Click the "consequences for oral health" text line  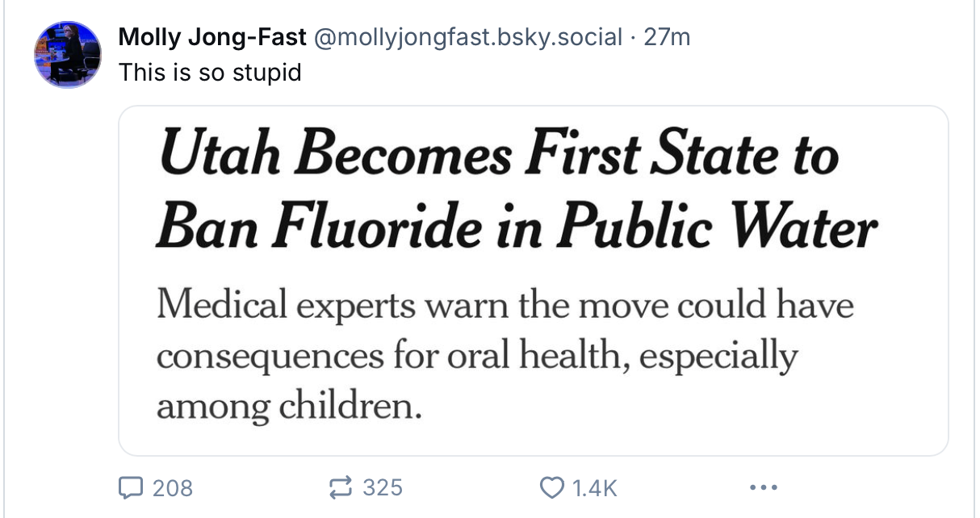(389, 356)
